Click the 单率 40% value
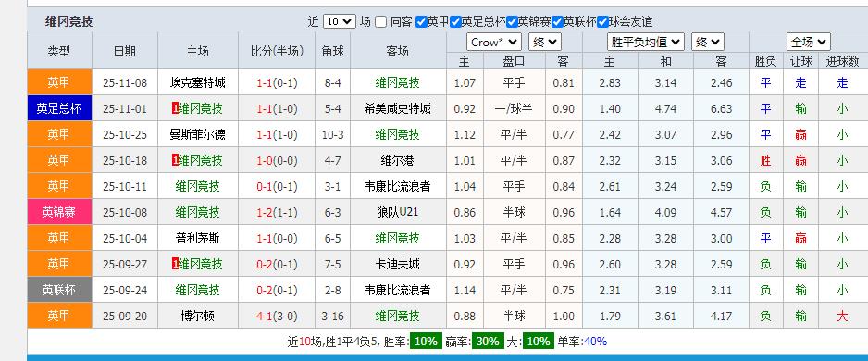 click(x=596, y=341)
